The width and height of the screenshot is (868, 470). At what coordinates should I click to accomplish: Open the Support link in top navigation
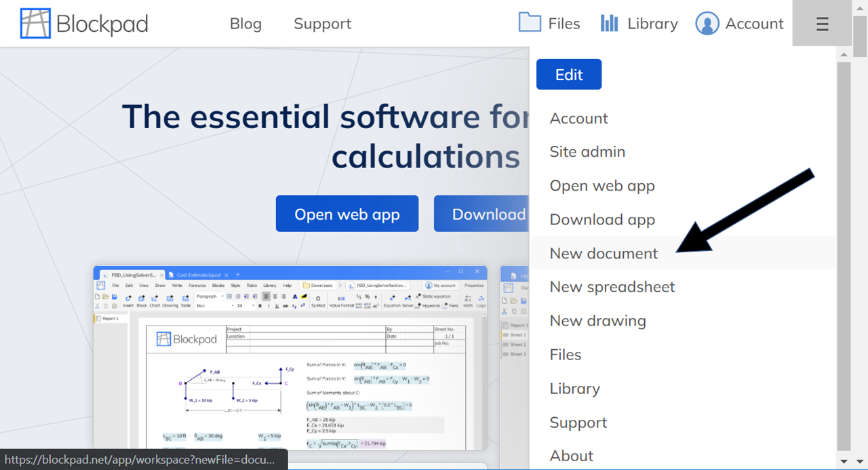(322, 24)
